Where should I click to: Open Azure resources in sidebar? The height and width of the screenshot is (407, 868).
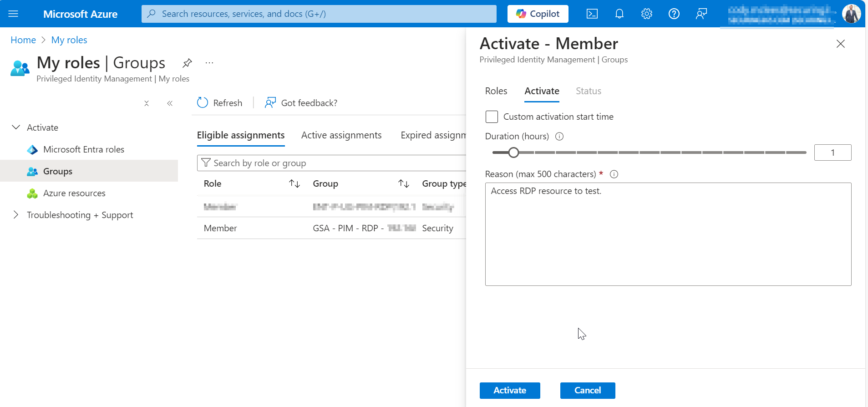[74, 193]
